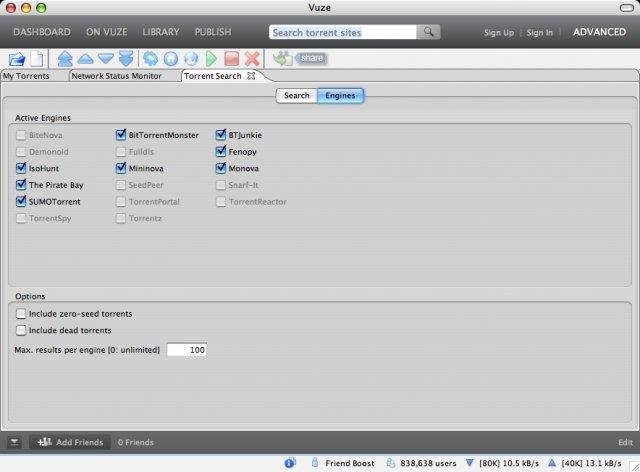Click Edit in the friends bar

tap(625, 442)
